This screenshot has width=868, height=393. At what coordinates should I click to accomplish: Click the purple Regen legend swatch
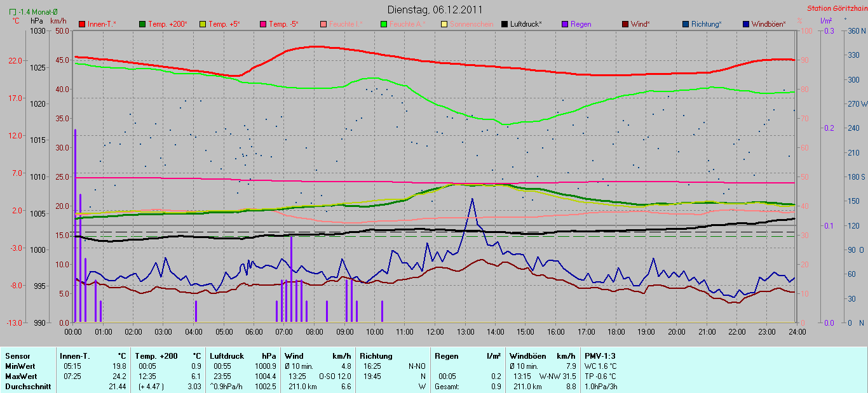tap(565, 24)
